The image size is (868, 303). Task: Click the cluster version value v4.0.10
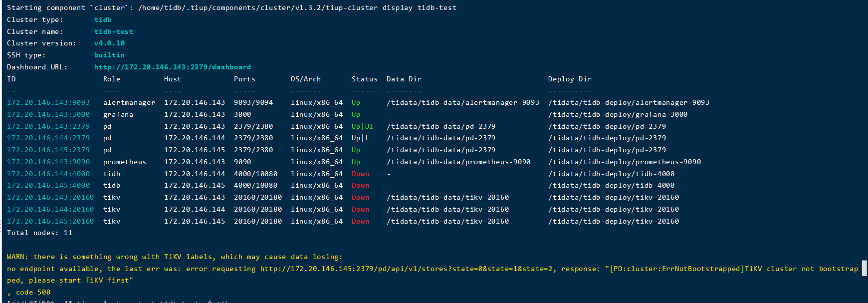coord(109,43)
